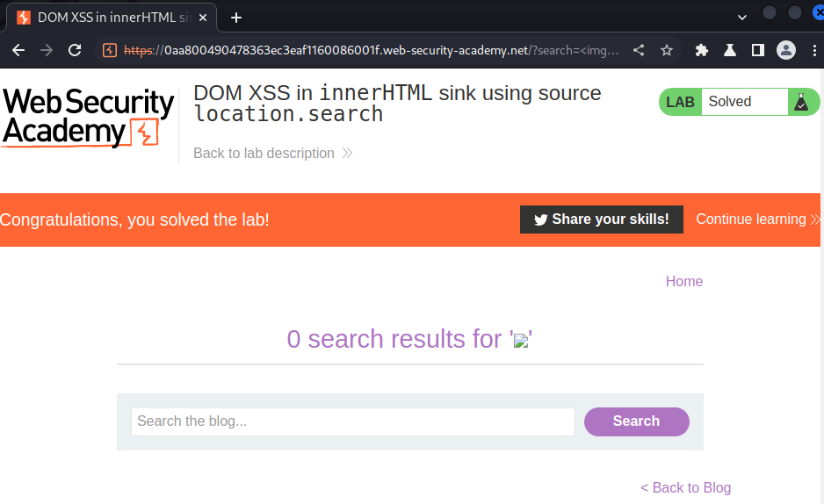The height and width of the screenshot is (504, 824).
Task: Focus the Search the blog input field
Action: point(353,421)
